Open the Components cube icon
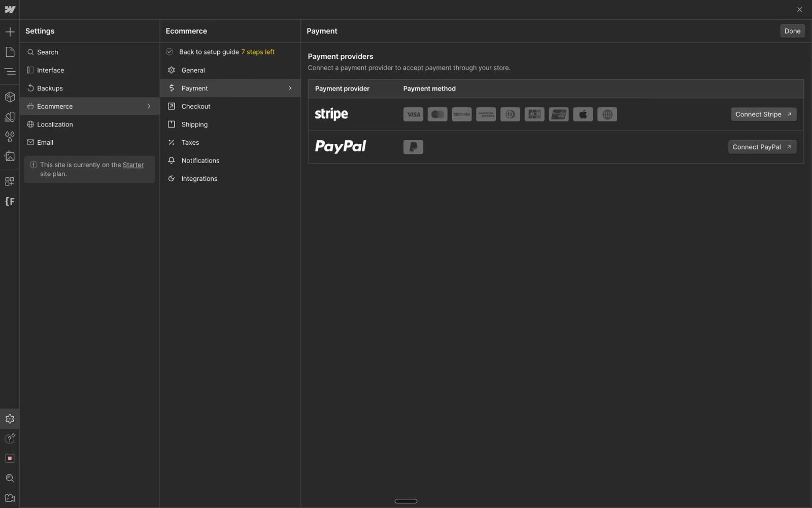812x508 pixels. point(10,97)
